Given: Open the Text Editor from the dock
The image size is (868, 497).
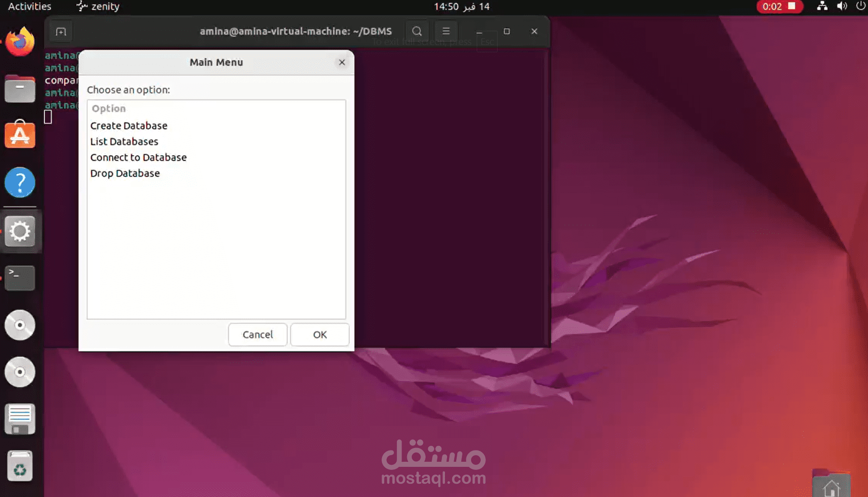Looking at the screenshot, I should click(20, 419).
